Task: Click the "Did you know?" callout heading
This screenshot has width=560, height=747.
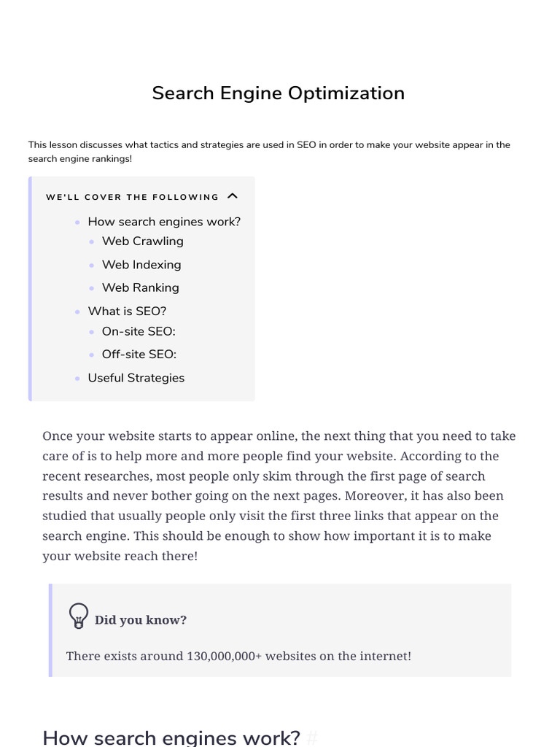Action: [x=141, y=620]
